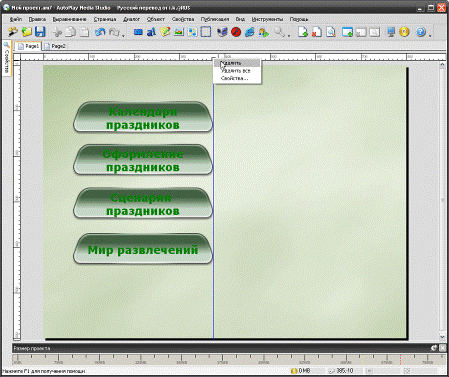
Task: Choose Удалить все in context menu
Action: [237, 71]
